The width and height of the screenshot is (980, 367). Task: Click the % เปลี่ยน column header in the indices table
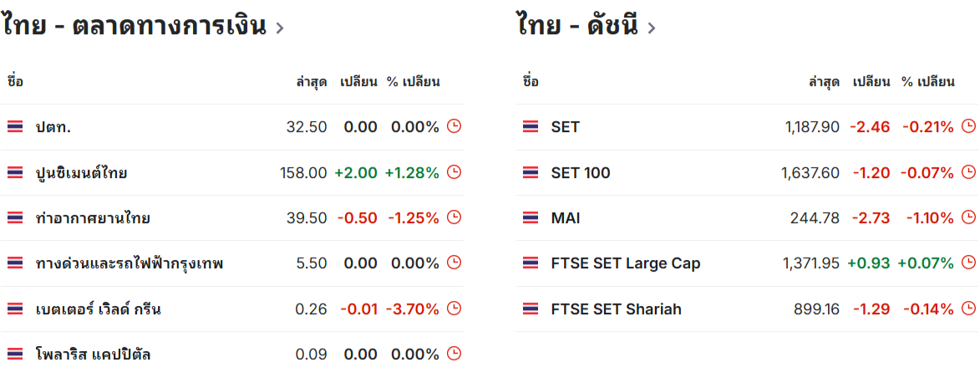(x=927, y=81)
